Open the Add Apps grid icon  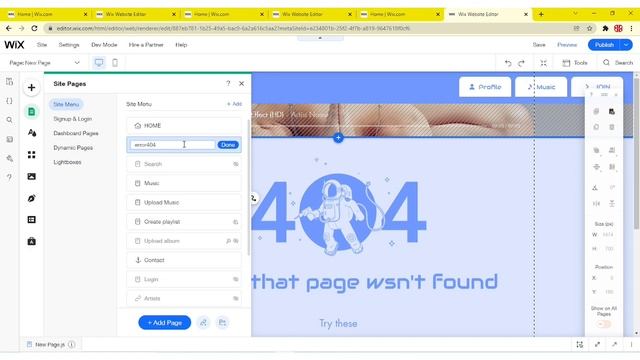click(x=31, y=155)
